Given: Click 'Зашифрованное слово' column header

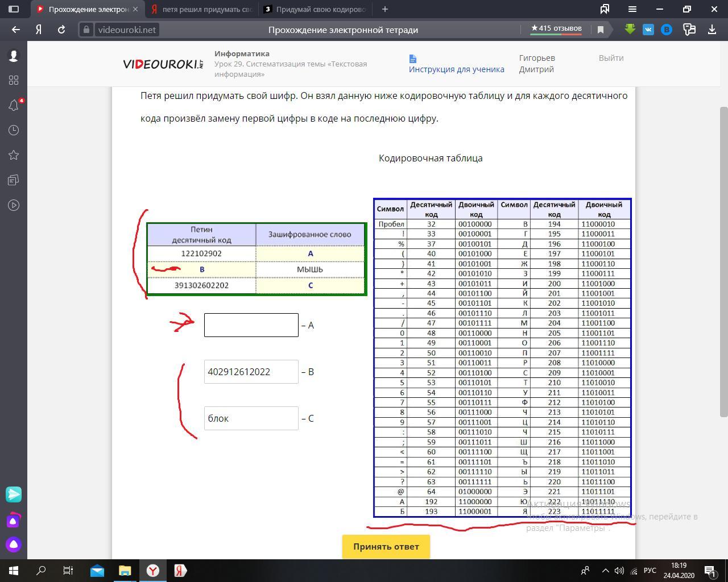Looking at the screenshot, I should [310, 234].
